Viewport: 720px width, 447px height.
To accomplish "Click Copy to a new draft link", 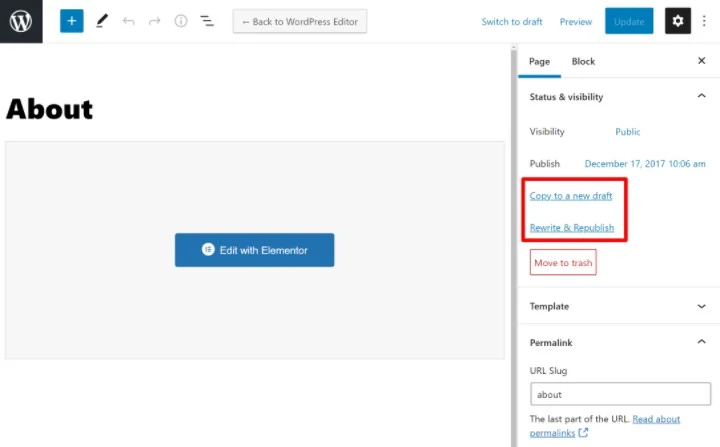I will click(x=571, y=196).
